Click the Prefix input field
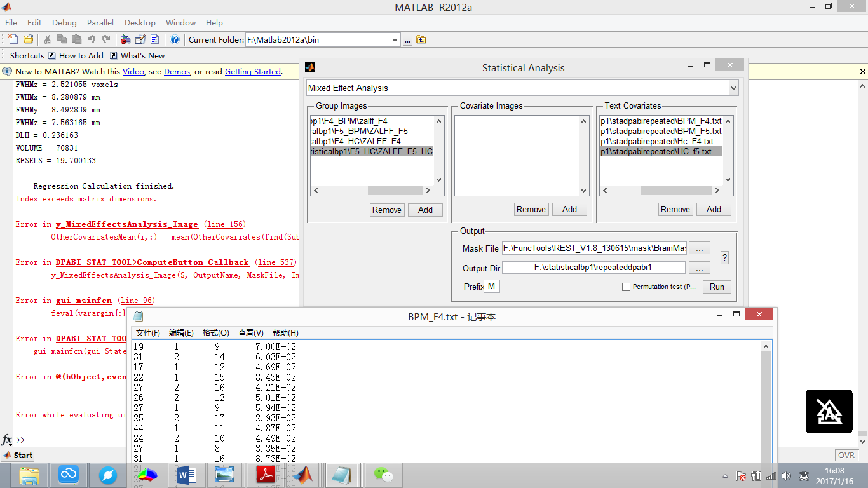 [x=492, y=287]
